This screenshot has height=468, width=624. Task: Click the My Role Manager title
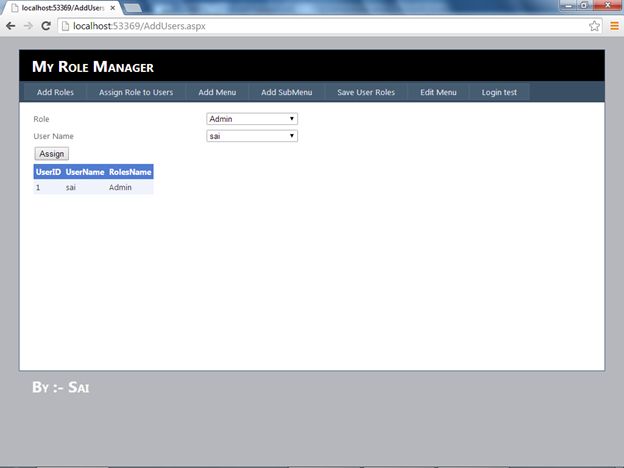(x=93, y=66)
